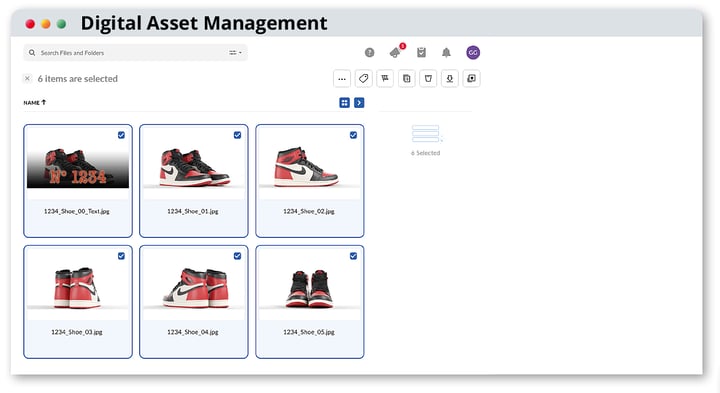
Task: Open the clipboard tasks icon
Action: click(421, 53)
